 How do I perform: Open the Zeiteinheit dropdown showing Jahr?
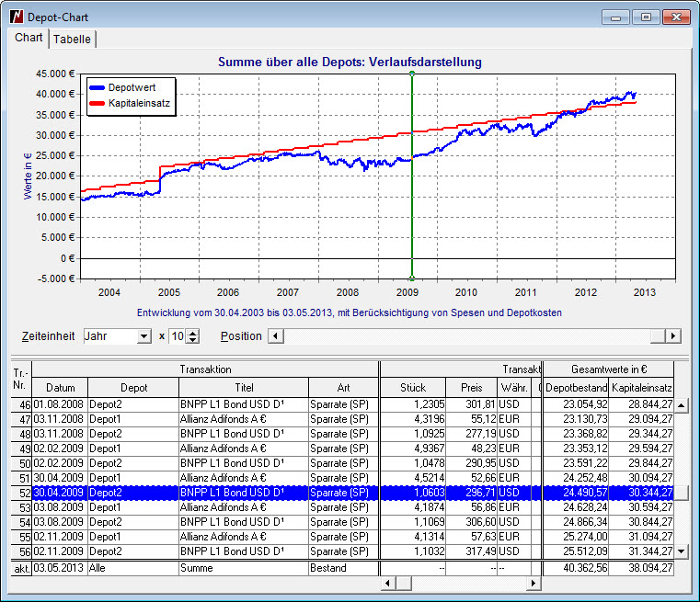(x=143, y=336)
